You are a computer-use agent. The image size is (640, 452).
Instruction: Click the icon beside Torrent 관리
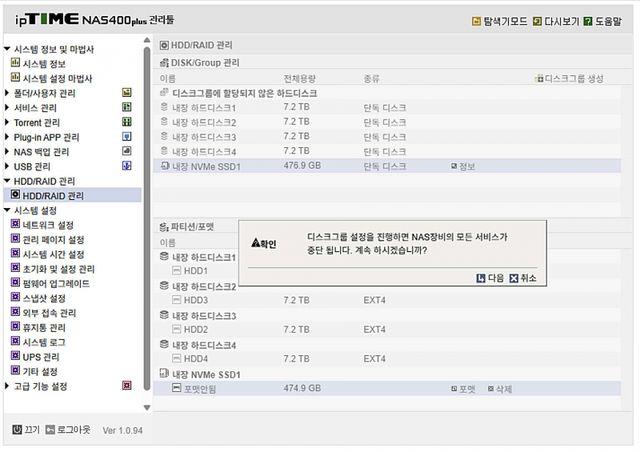point(127,122)
